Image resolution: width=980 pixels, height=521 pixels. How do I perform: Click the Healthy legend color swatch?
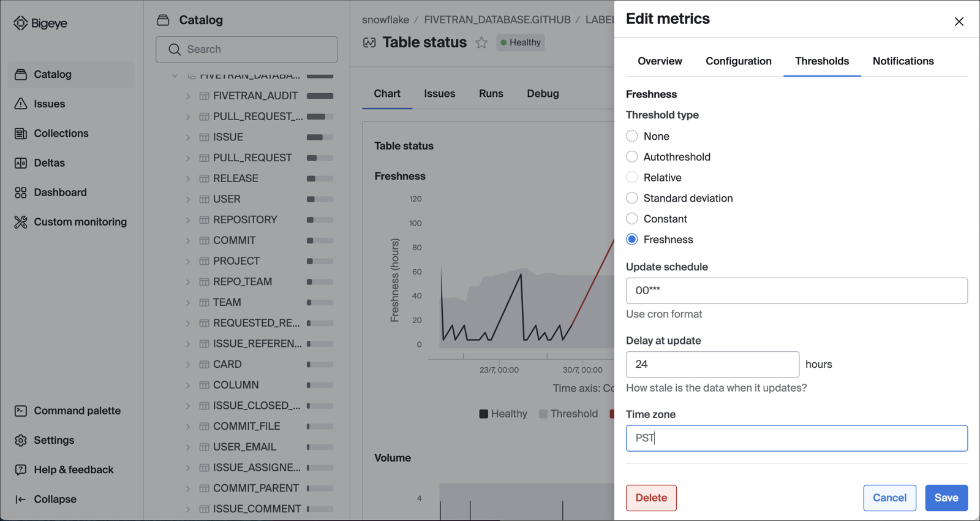[484, 414]
